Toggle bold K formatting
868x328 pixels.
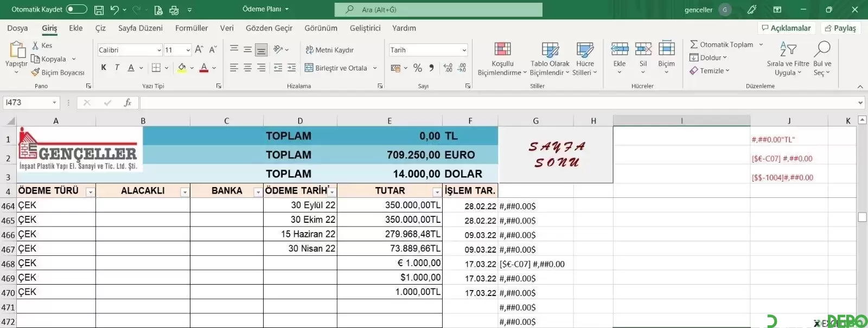[x=104, y=68]
